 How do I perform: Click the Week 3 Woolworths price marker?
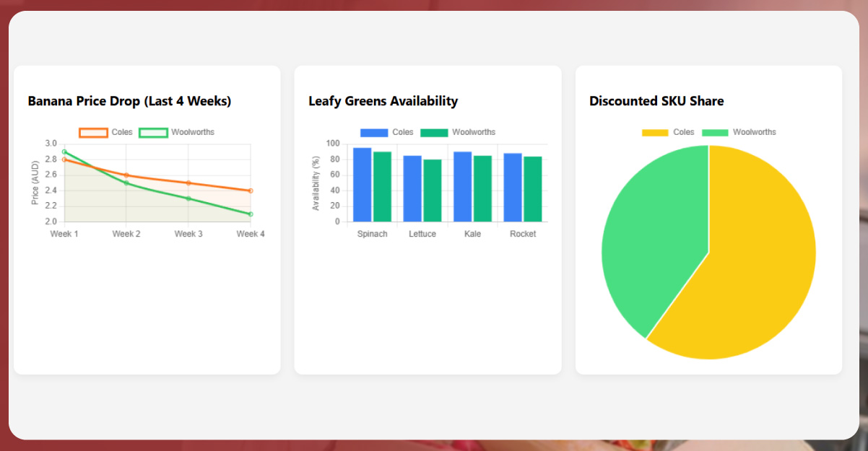188,197
